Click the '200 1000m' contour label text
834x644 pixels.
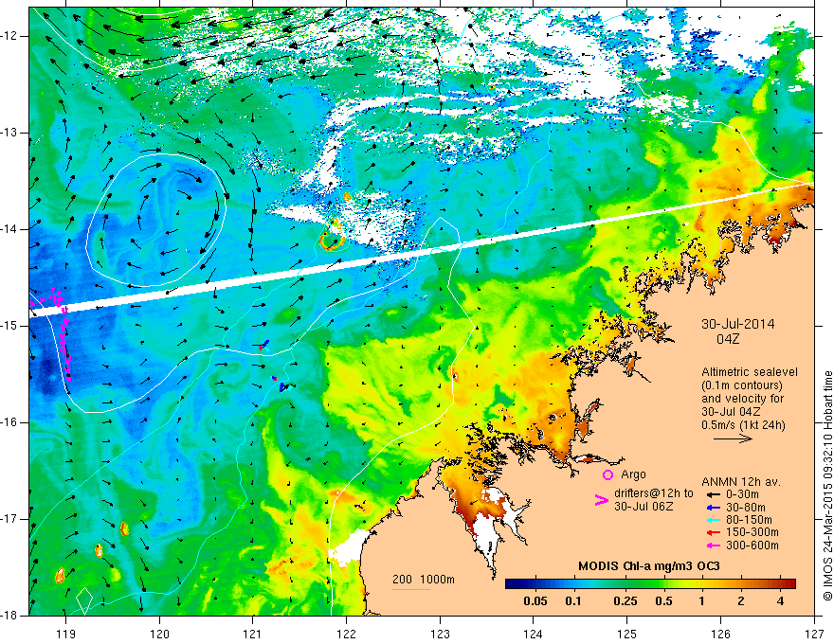pyautogui.click(x=424, y=580)
